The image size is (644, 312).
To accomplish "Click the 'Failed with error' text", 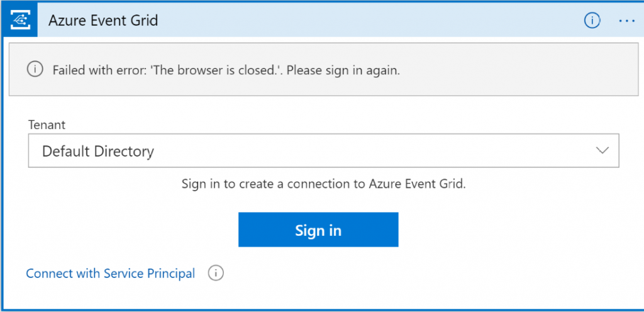I will 92,70.
